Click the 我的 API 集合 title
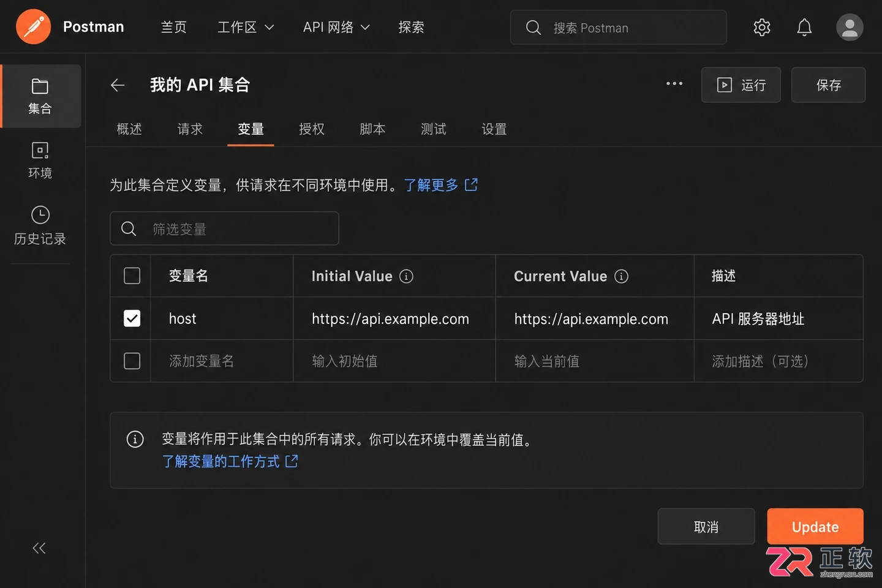Viewport: 882px width, 588px height. (200, 85)
